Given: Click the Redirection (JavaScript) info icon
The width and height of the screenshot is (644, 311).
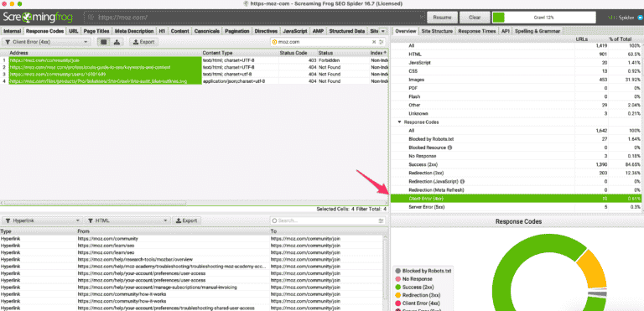Looking at the screenshot, I should (463, 181).
